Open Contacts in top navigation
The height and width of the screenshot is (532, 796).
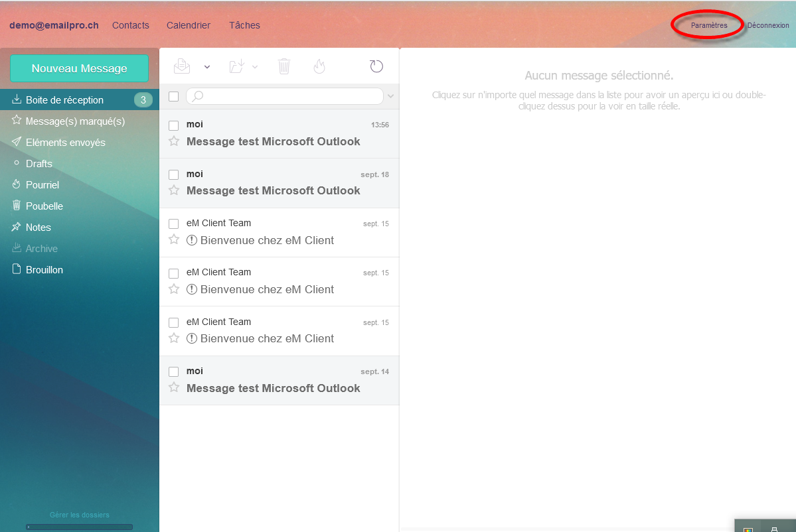[x=131, y=25]
